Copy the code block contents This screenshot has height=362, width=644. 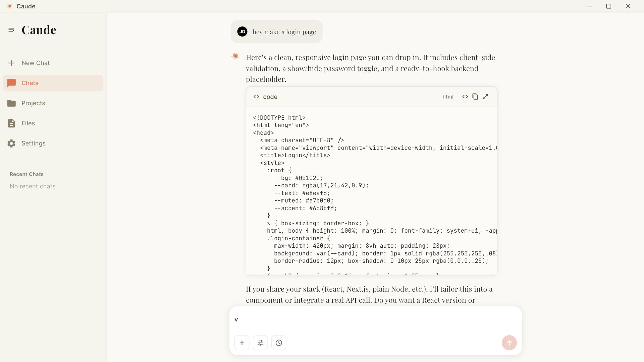(x=475, y=97)
